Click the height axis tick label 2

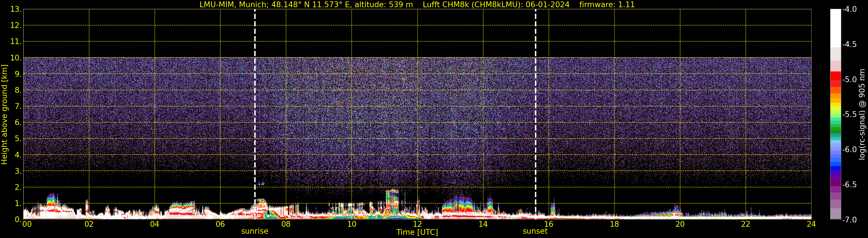[x=18, y=188]
